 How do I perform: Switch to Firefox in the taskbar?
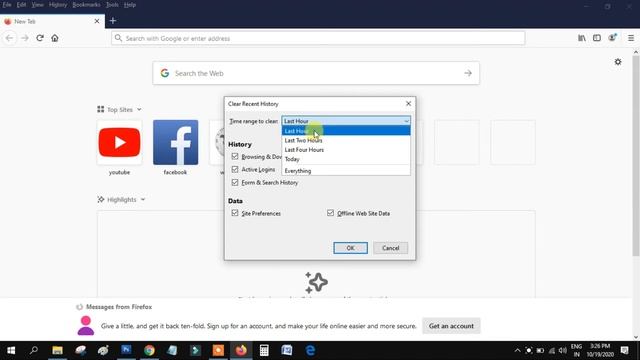(241, 350)
